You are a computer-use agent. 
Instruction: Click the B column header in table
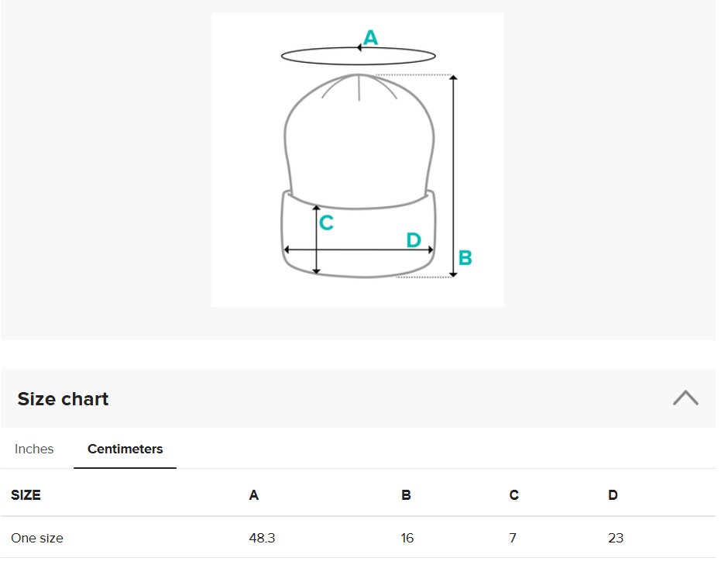click(407, 495)
